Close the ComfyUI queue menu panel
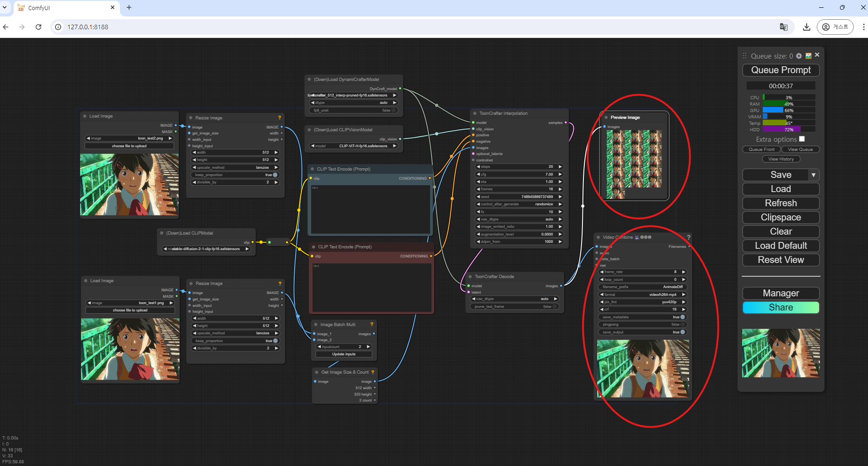 coord(817,55)
